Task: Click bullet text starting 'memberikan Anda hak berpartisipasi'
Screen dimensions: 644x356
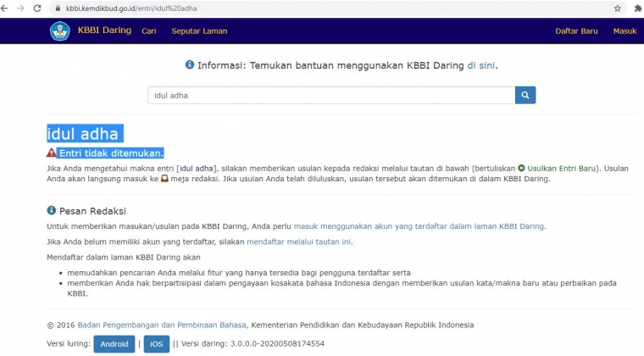Action: point(341,288)
